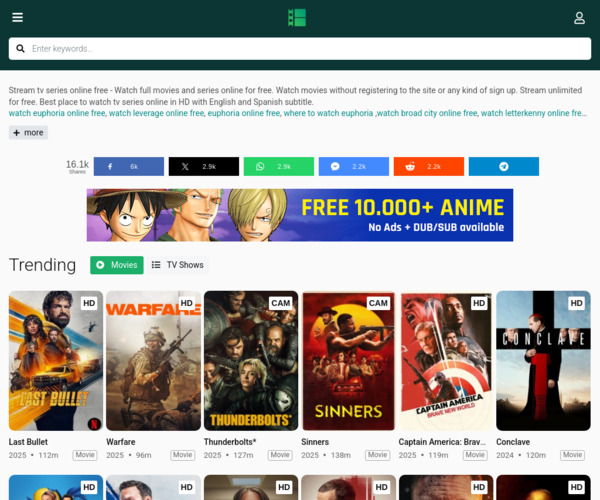Click the HD badge on Warfare
The height and width of the screenshot is (500, 600).
(x=187, y=303)
